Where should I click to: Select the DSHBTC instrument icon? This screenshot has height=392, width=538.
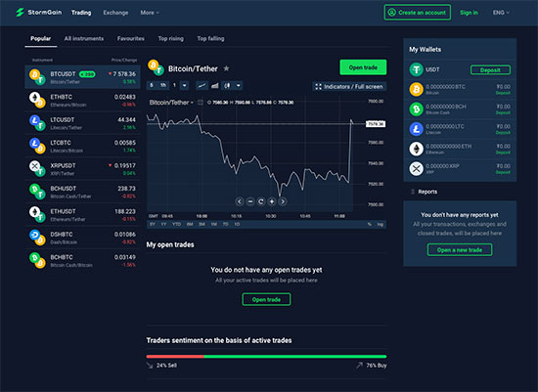[x=37, y=238]
